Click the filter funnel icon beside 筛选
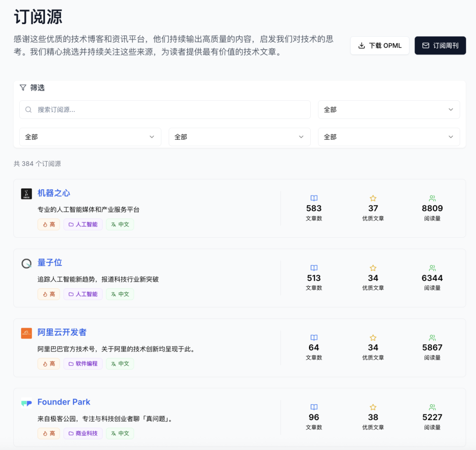The height and width of the screenshot is (450, 476). coord(23,87)
